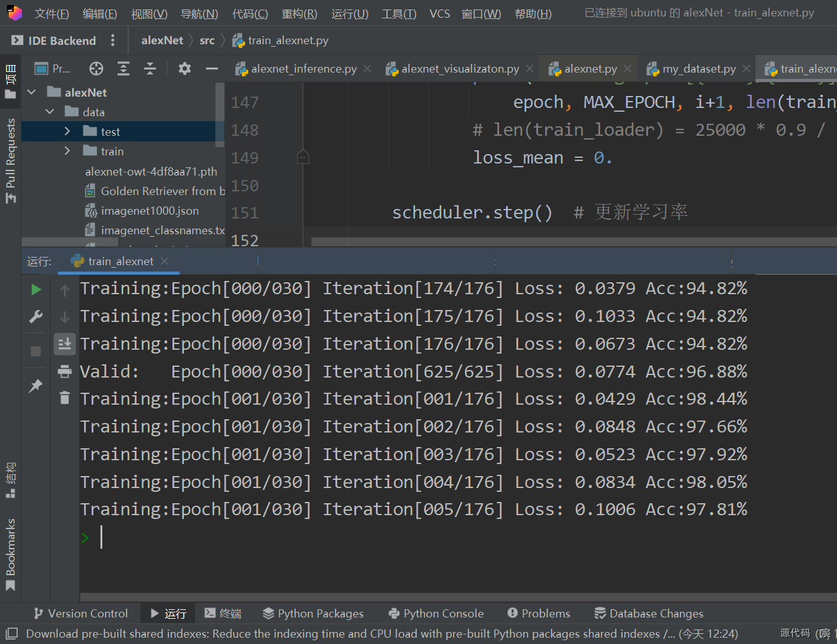Screen dimensions: 837x644
Task: Open the 结构 structure side panel
Action: click(11, 480)
